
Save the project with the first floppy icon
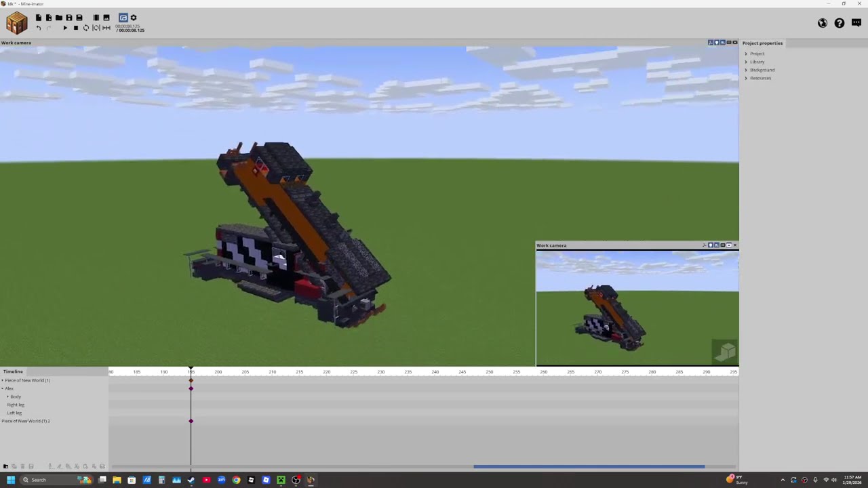(69, 18)
